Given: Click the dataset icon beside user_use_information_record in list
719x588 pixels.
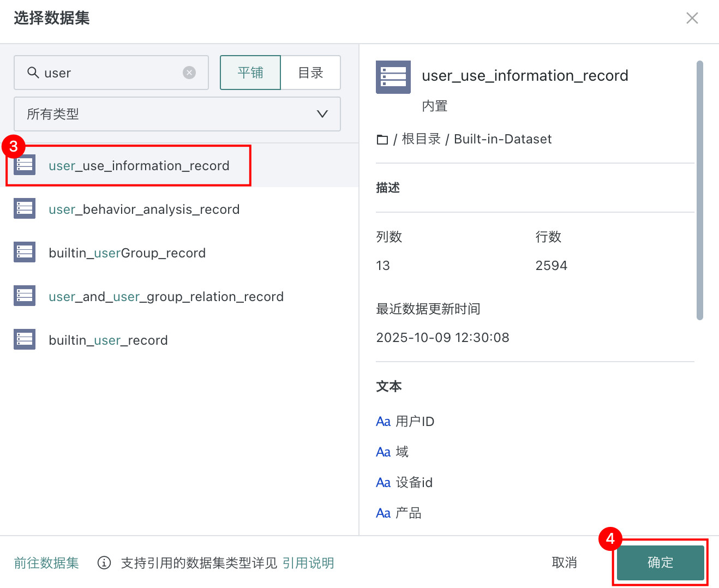Looking at the screenshot, I should 25,165.
